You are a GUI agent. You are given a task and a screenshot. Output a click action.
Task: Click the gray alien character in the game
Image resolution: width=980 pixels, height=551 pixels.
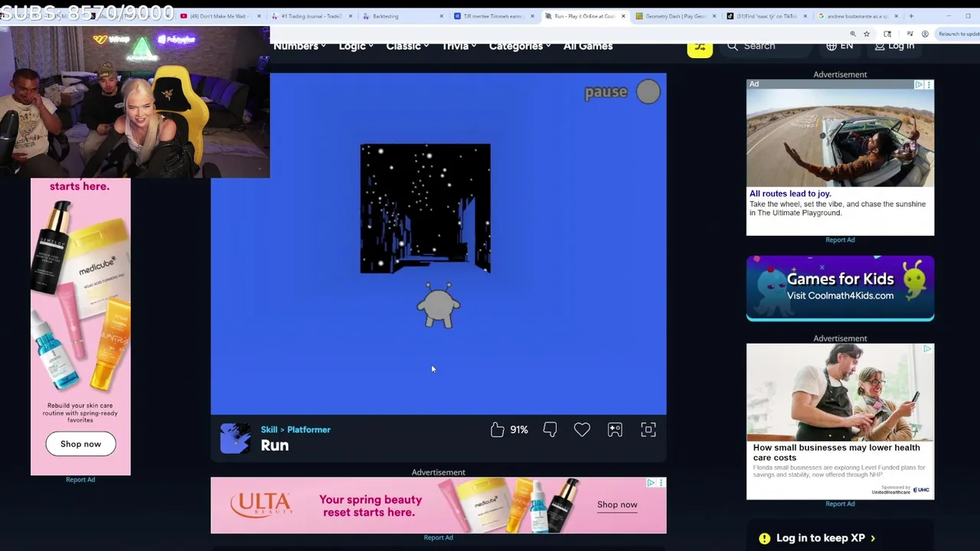tap(438, 305)
